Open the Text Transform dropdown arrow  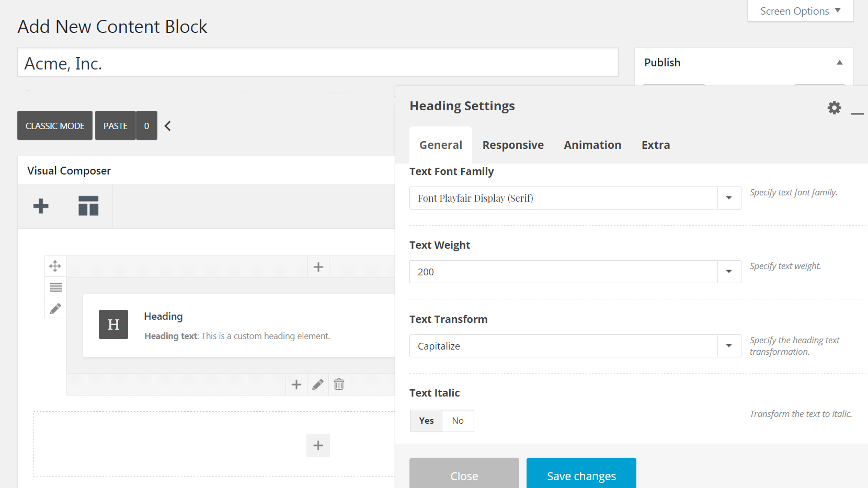click(x=729, y=346)
